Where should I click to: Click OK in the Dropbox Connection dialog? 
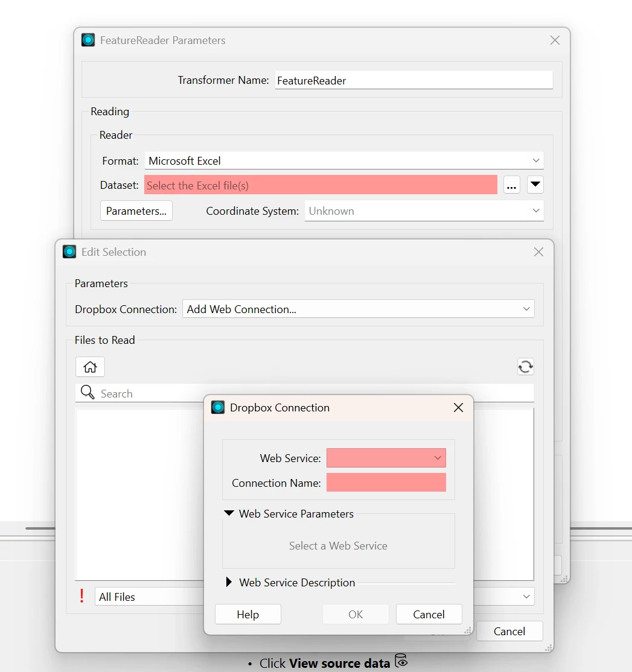(356, 614)
